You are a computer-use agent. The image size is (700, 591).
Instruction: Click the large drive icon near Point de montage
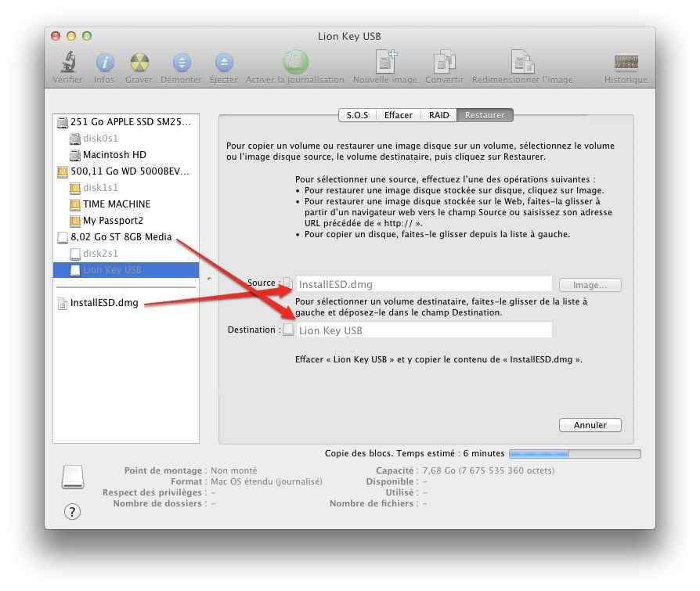[73, 477]
